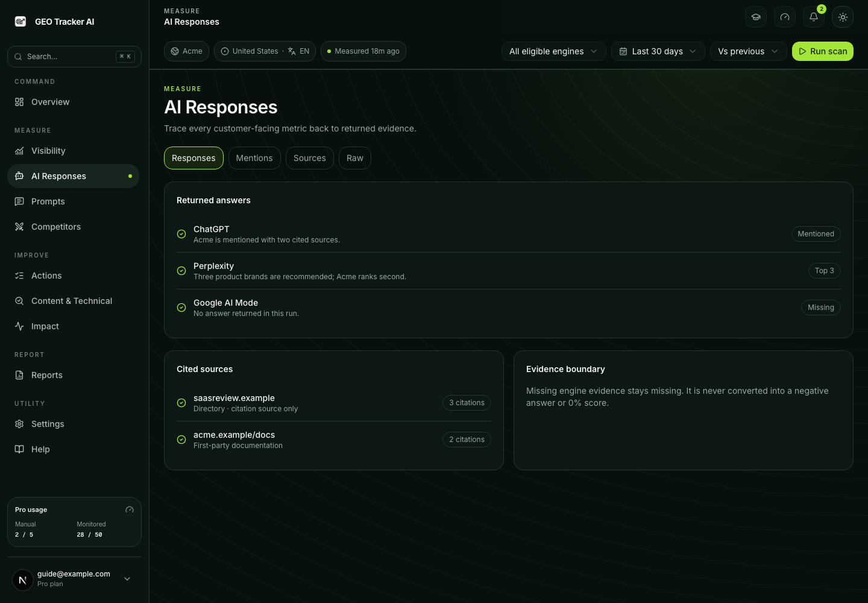Screen dimensions: 868x603
Task: Click the Perplexity row check-circle icon
Action: point(181,271)
